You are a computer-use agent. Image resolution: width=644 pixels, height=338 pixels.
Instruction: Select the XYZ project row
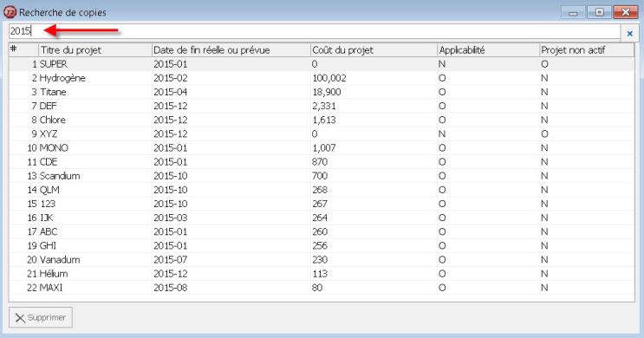[x=322, y=133]
